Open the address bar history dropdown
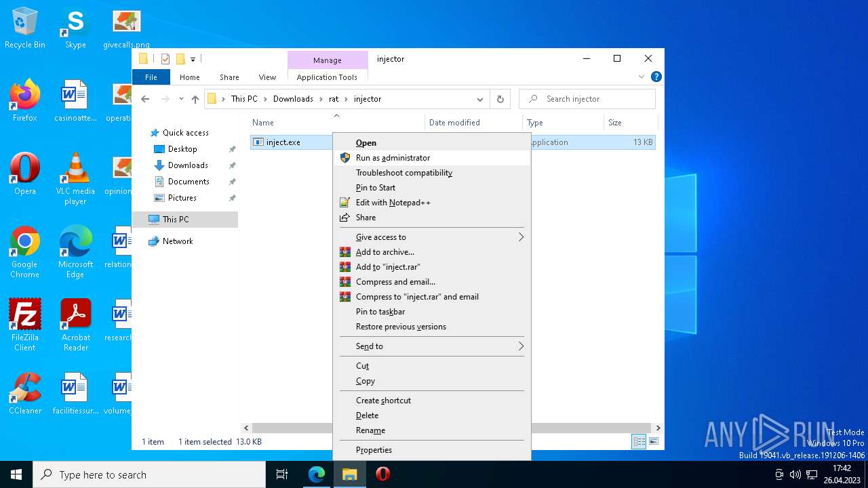 [x=480, y=99]
